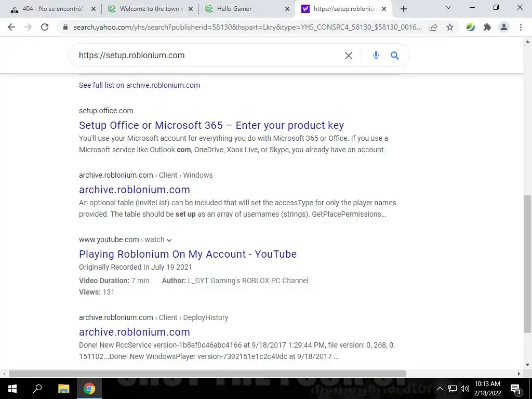Close the Hello Gamer tab
This screenshot has width=532, height=399.
pos(287,9)
